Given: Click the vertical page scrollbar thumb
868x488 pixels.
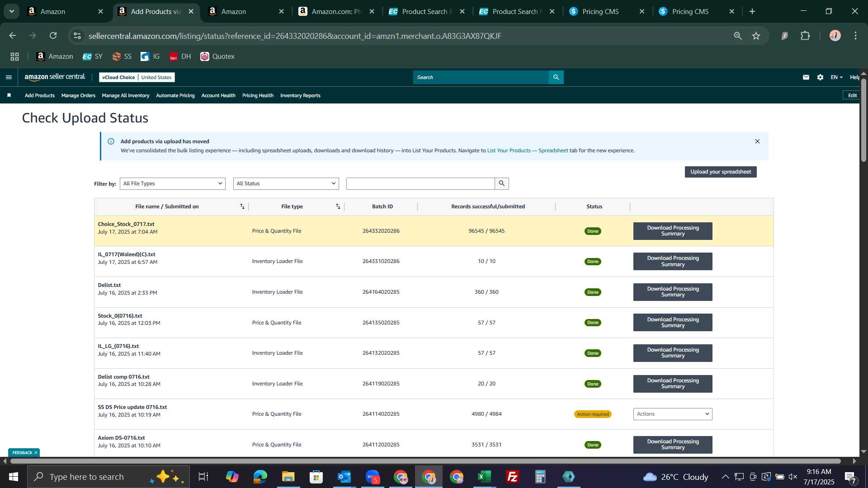Looking at the screenshot, I should (863, 120).
